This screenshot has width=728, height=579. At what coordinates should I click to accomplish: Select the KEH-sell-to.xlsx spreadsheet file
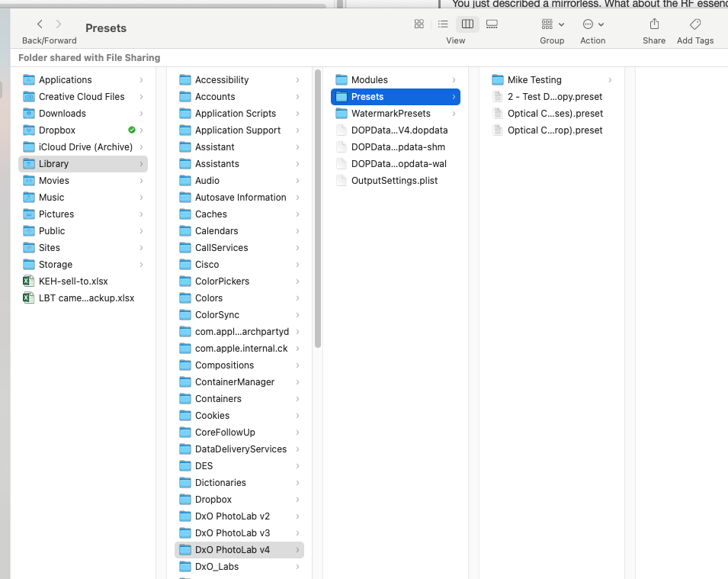click(73, 281)
